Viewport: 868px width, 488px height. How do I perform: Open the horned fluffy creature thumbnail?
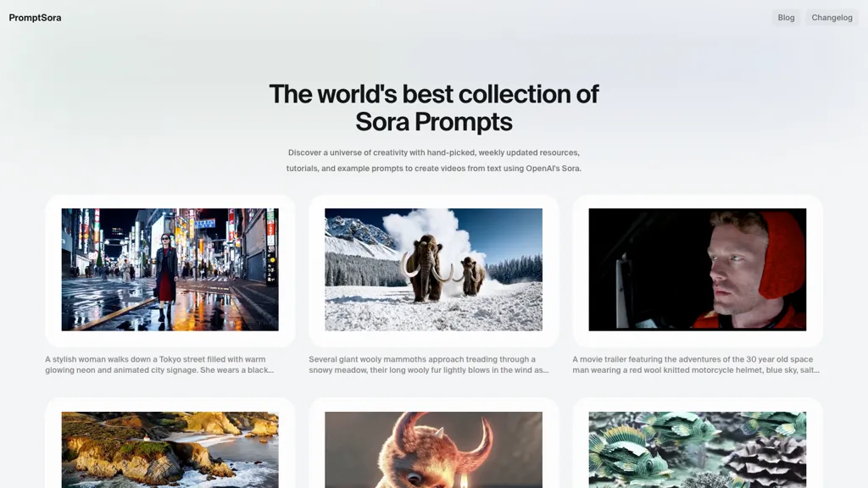click(433, 449)
